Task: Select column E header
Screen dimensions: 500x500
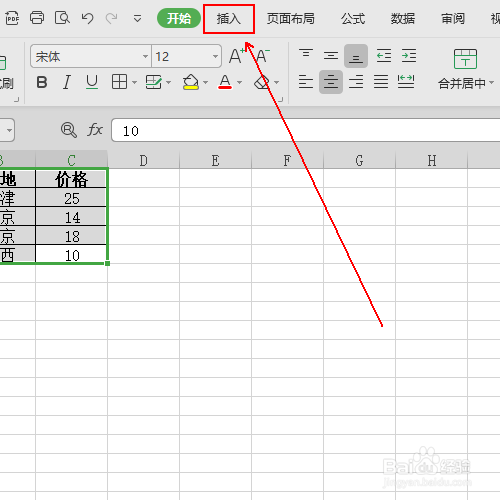Action: pyautogui.click(x=215, y=160)
